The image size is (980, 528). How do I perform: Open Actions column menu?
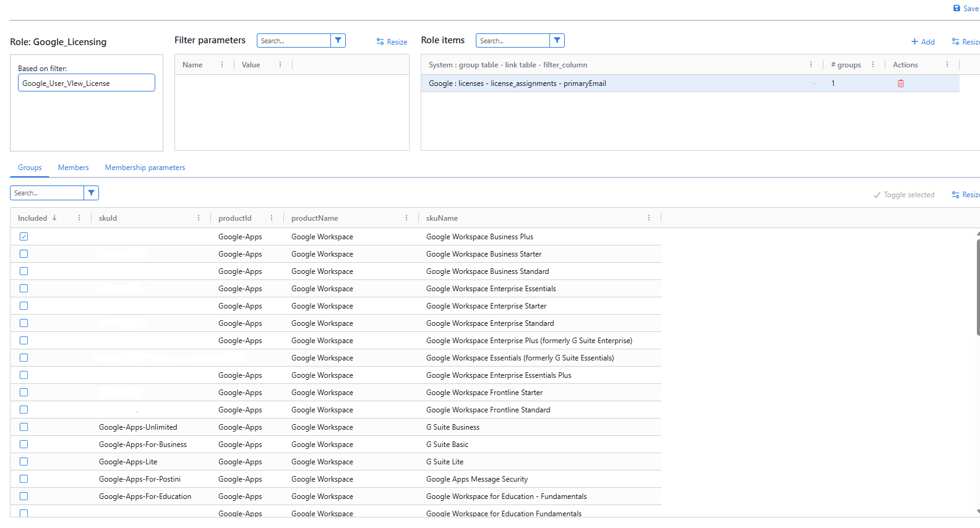(947, 64)
